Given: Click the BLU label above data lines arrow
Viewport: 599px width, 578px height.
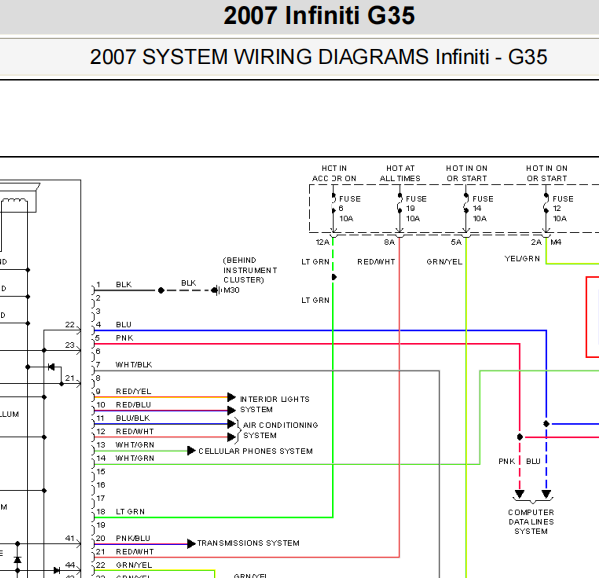Looking at the screenshot, I should (x=533, y=461).
